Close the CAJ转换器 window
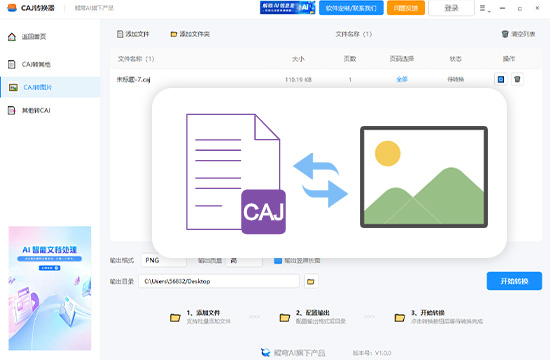The height and width of the screenshot is (360, 550). coord(537,8)
